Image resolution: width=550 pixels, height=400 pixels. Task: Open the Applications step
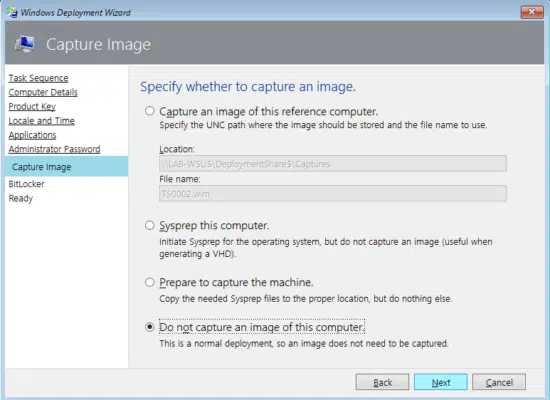[x=32, y=135]
